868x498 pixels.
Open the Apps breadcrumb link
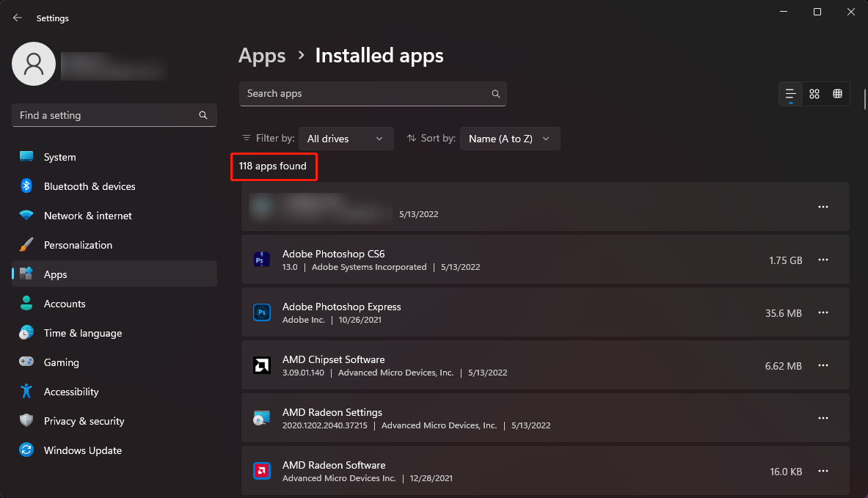[262, 55]
